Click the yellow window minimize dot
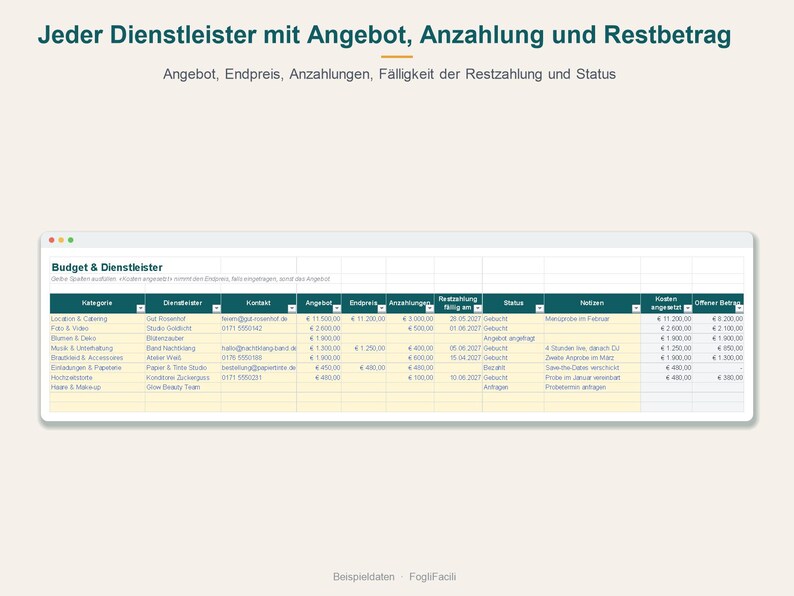This screenshot has height=596, width=794. (61, 240)
